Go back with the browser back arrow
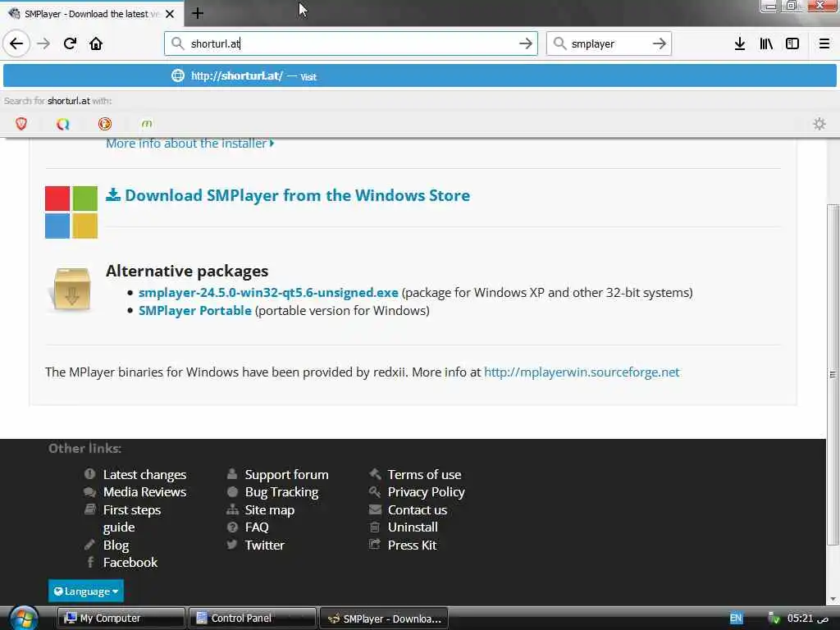This screenshot has width=840, height=630. click(16, 43)
